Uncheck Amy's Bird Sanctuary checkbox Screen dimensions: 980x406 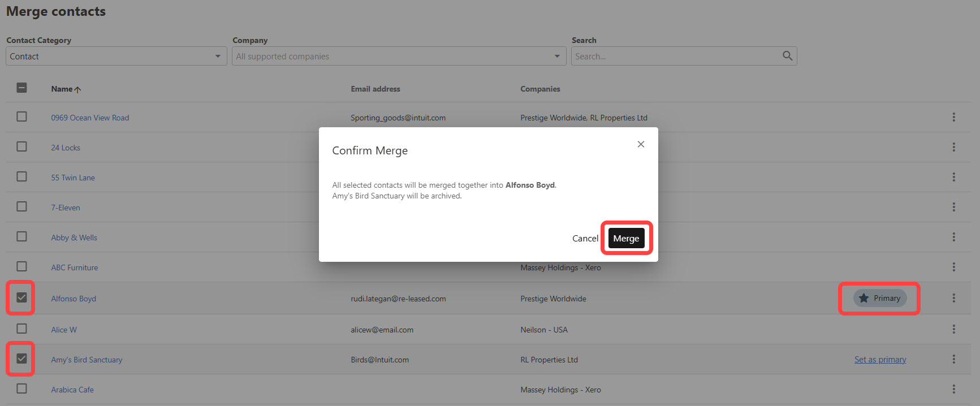(21, 359)
